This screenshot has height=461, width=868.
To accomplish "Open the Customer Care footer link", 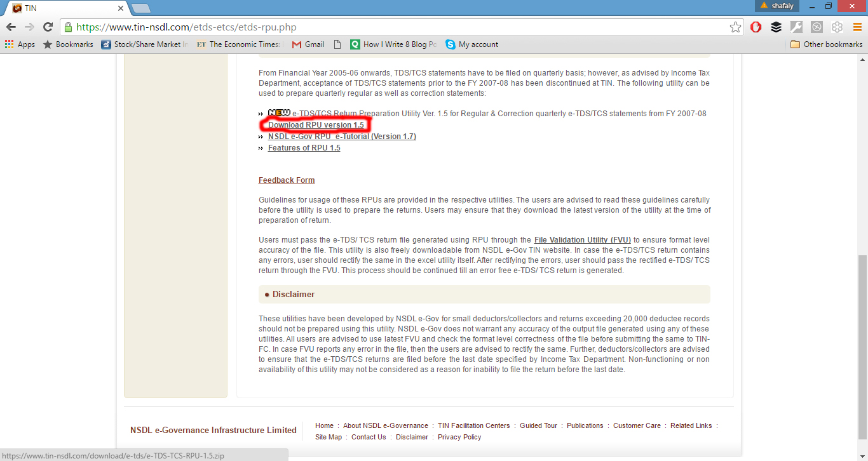I will point(637,425).
